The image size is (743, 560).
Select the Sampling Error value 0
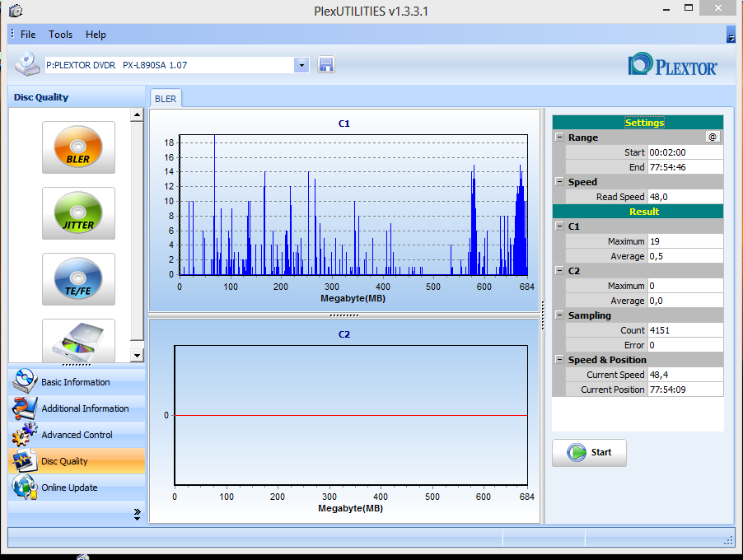click(x=685, y=345)
